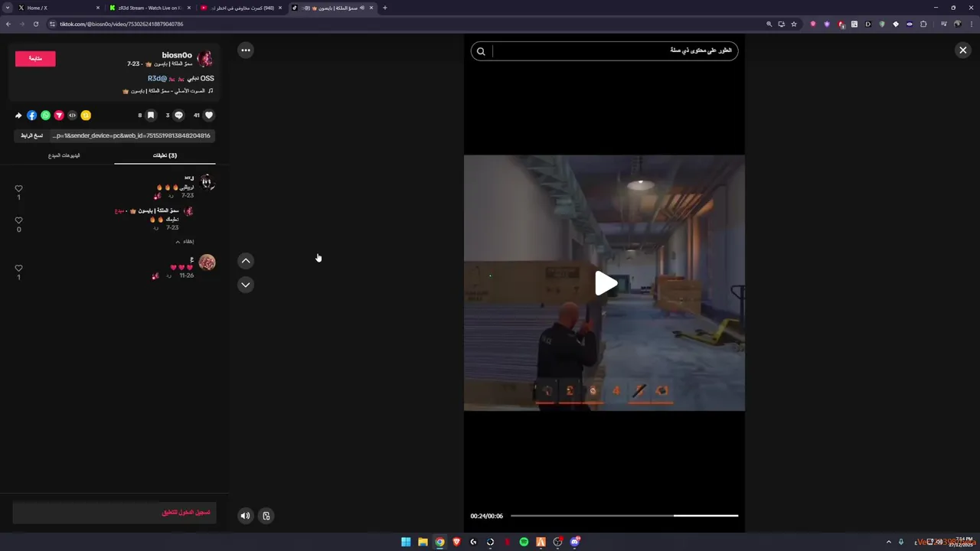This screenshot has height=551, width=980.
Task: Click the copy link button
Action: tap(32, 135)
